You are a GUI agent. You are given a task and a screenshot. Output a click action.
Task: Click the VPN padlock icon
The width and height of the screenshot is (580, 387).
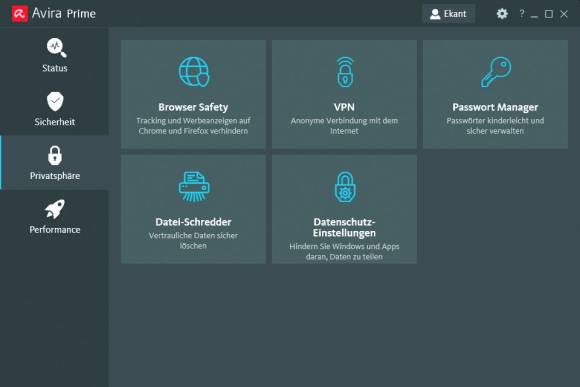(345, 72)
